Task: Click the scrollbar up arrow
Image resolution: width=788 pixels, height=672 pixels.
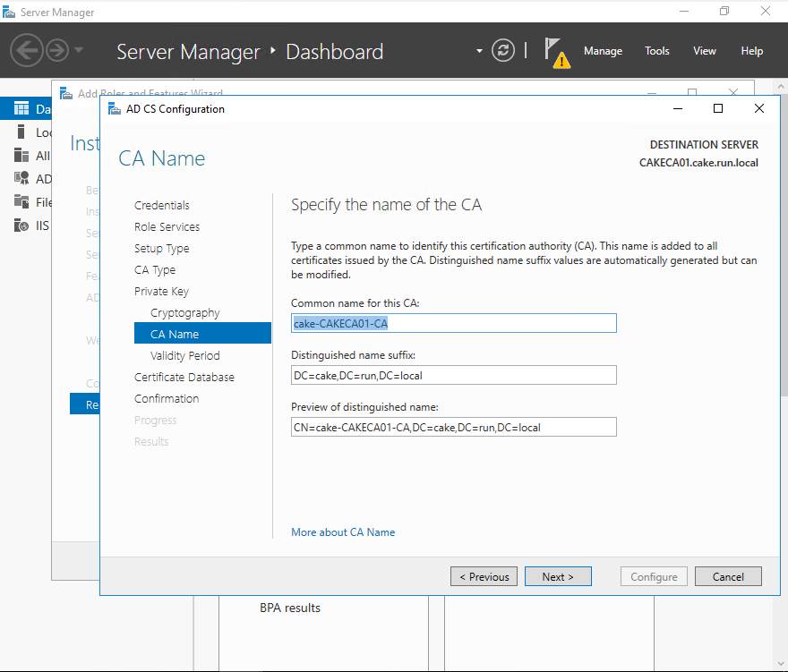Action: coord(781,87)
